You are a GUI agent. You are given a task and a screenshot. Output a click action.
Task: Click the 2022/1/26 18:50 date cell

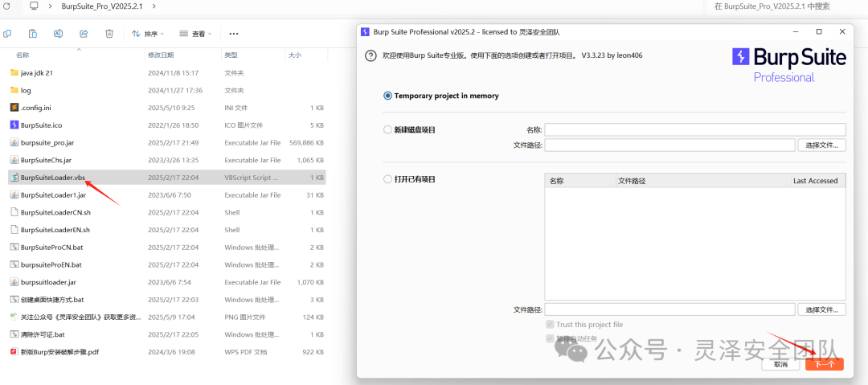tap(174, 125)
